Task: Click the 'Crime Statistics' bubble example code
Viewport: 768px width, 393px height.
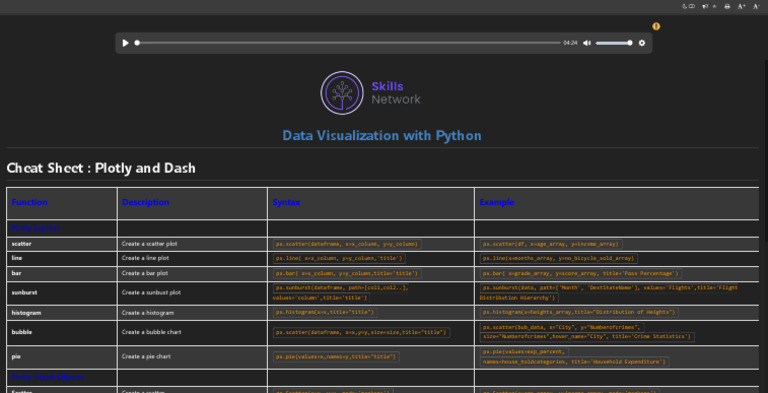Action: (x=587, y=332)
